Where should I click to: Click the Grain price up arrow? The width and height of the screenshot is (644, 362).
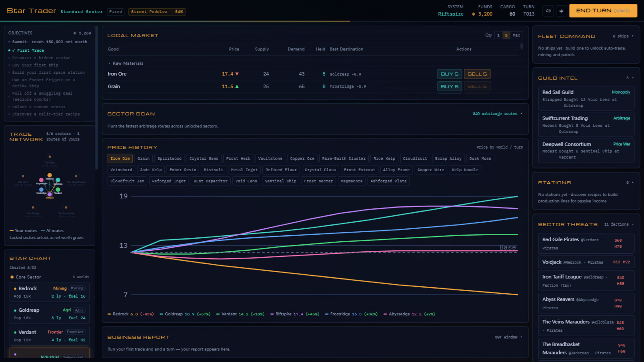(237, 86)
